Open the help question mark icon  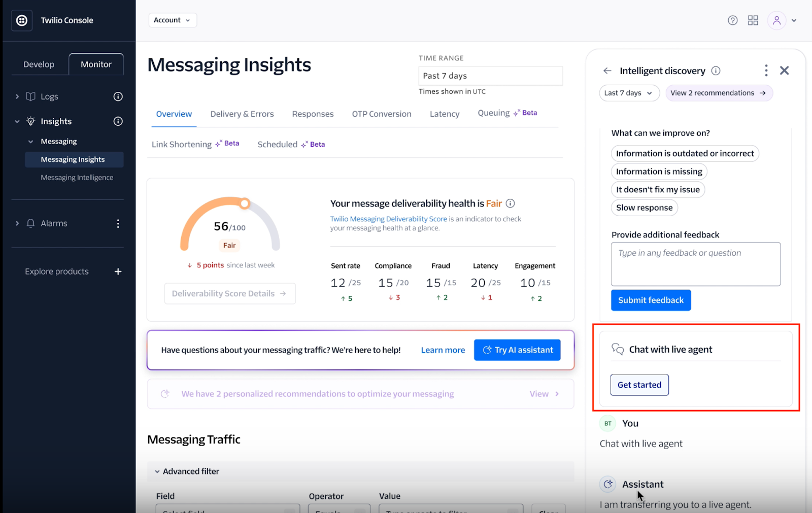[x=732, y=20]
